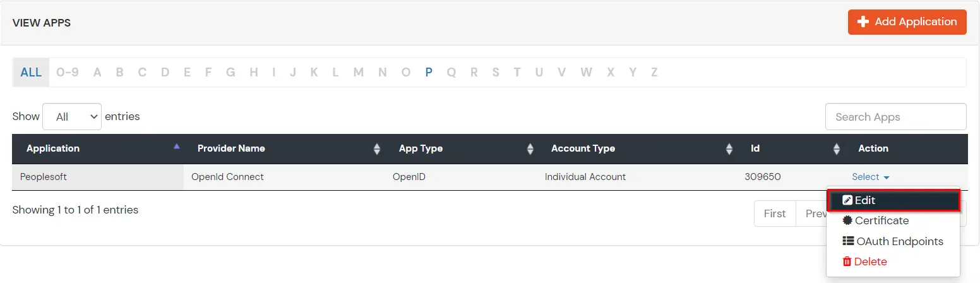Viewport: 980px width, 283px height.
Task: Filter apps by letter J
Action: (x=293, y=72)
